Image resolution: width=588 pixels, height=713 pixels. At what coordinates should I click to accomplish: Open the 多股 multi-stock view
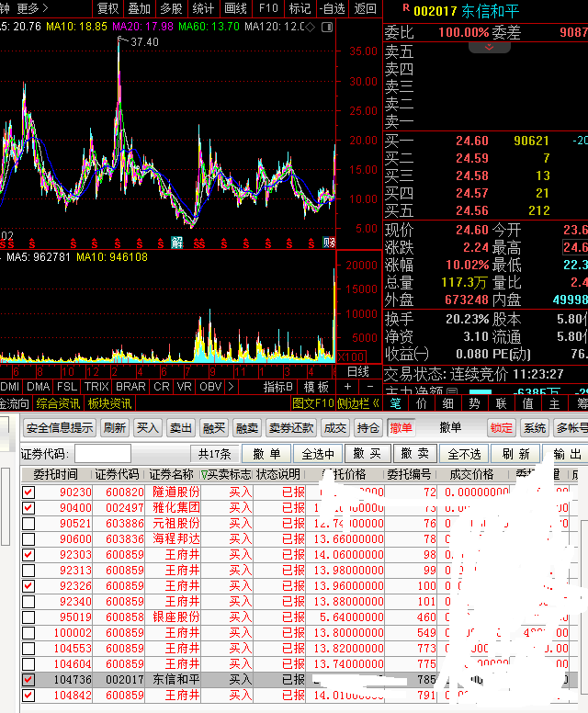pos(171,8)
